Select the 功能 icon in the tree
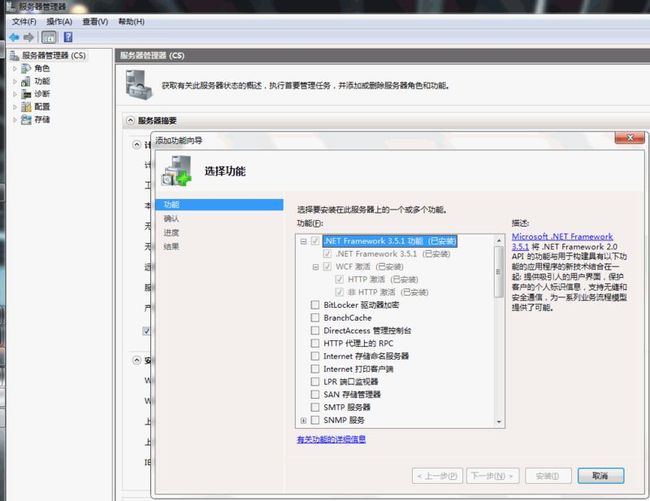 [26, 81]
